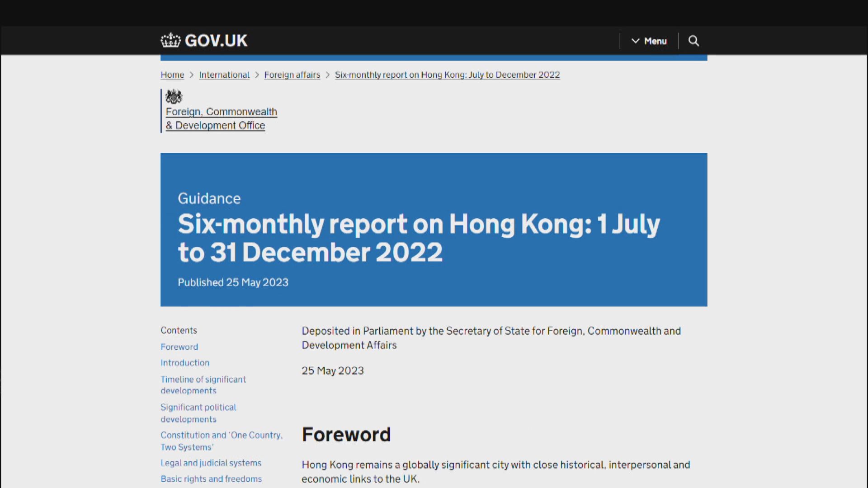Click the GOV.UK crown logo
Viewport: 868px width, 488px height.
(x=170, y=41)
